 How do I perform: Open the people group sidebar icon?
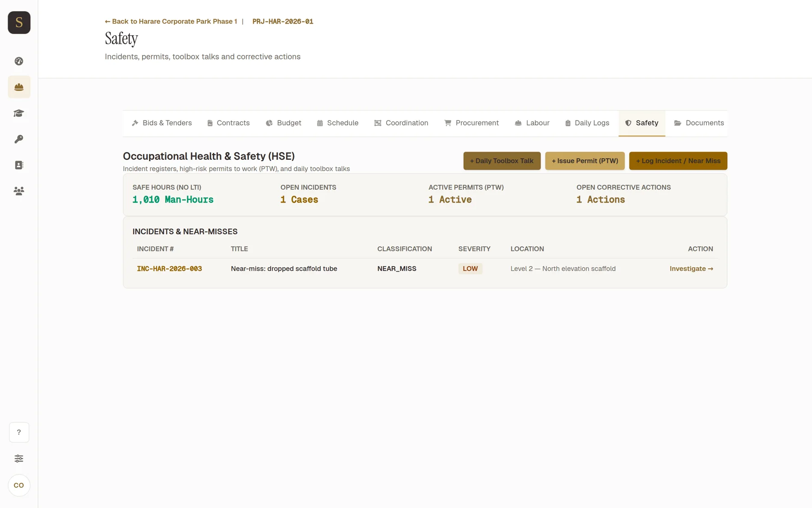[19, 191]
